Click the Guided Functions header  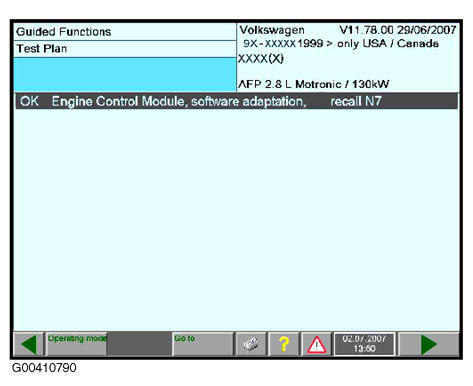[x=63, y=32]
